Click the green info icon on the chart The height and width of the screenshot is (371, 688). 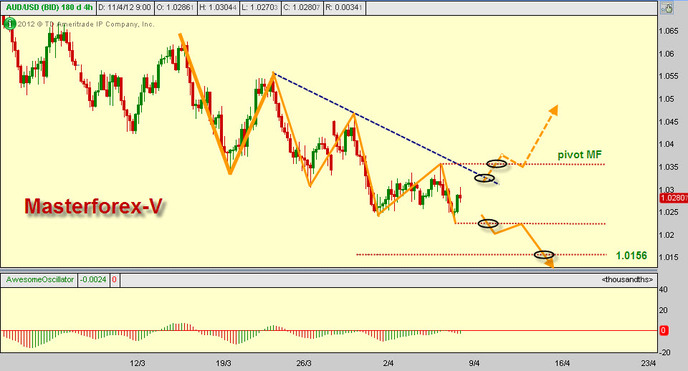click(x=9, y=24)
